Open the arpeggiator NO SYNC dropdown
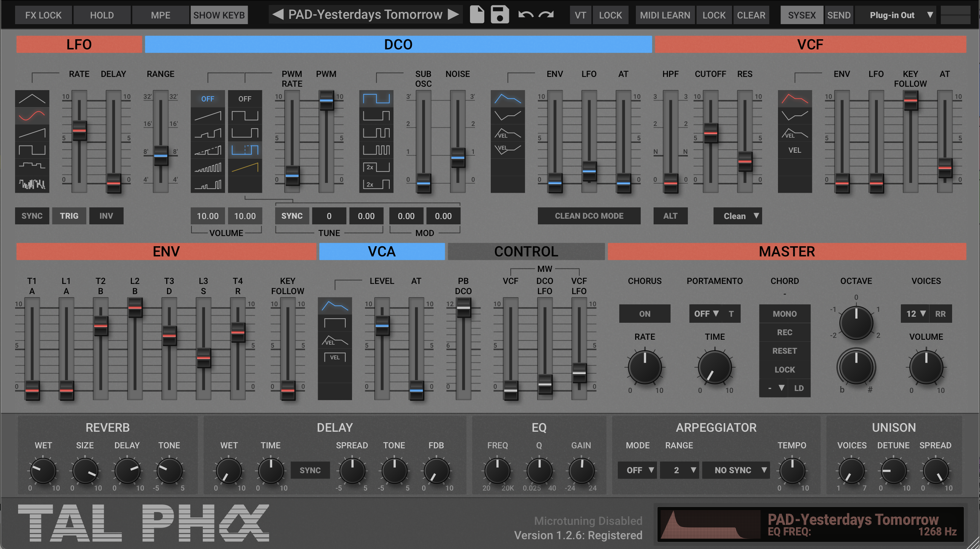The image size is (980, 549). (735, 470)
